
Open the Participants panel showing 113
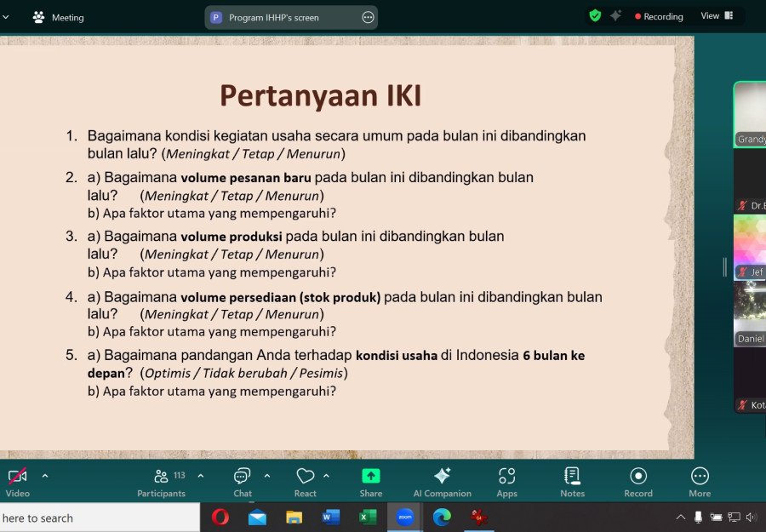pyautogui.click(x=161, y=482)
